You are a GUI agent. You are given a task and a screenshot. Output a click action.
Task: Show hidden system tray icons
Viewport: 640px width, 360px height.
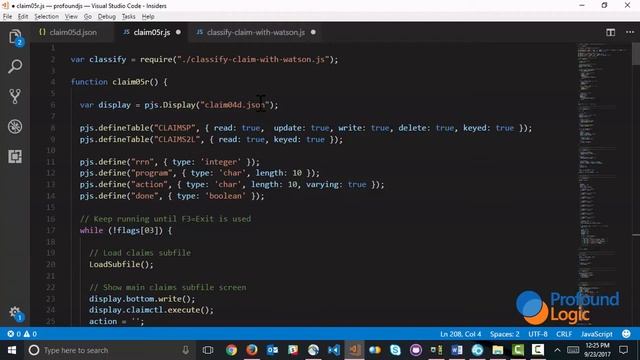557,350
